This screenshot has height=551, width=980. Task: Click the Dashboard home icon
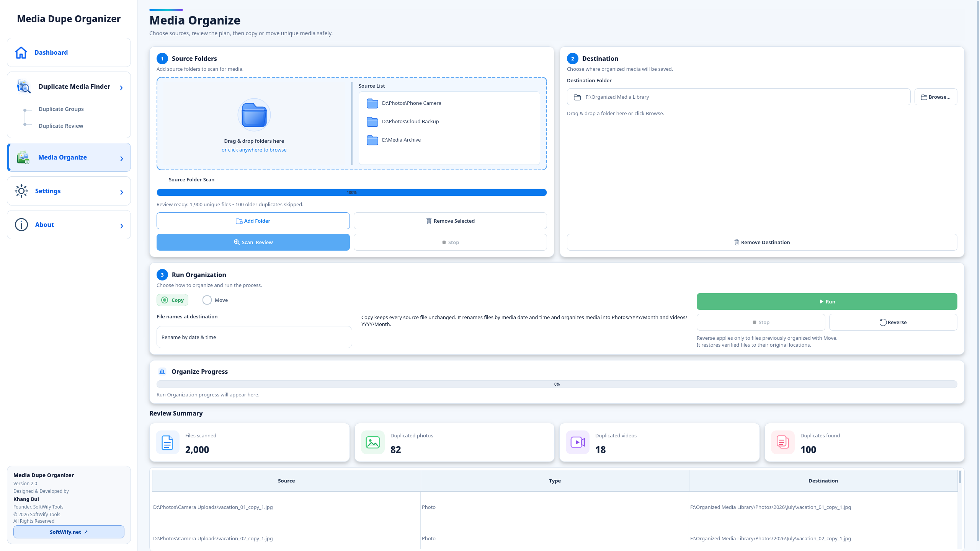click(x=21, y=52)
